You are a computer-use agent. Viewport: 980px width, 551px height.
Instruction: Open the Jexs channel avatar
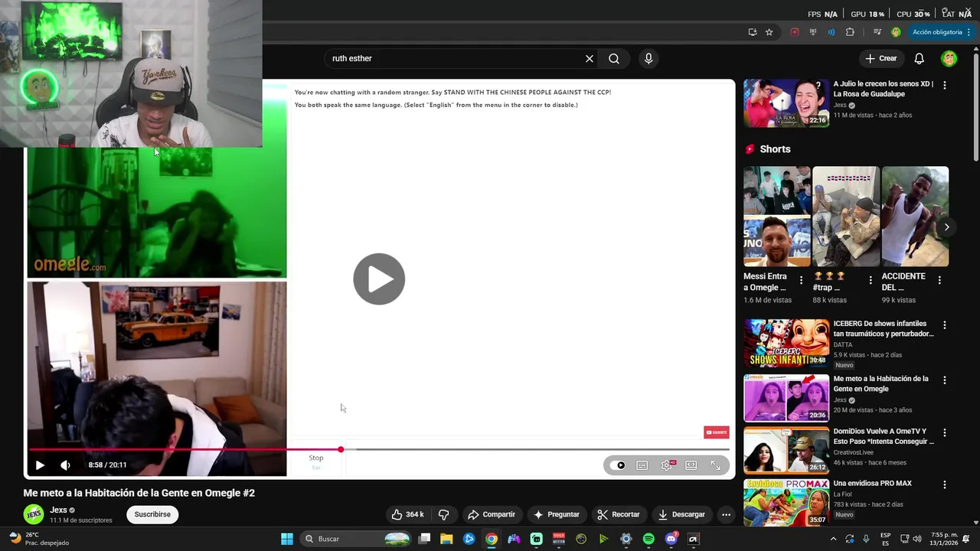[33, 514]
